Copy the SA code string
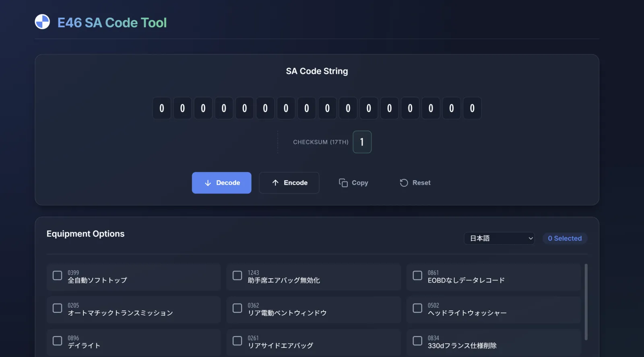Image resolution: width=644 pixels, height=357 pixels. click(353, 183)
